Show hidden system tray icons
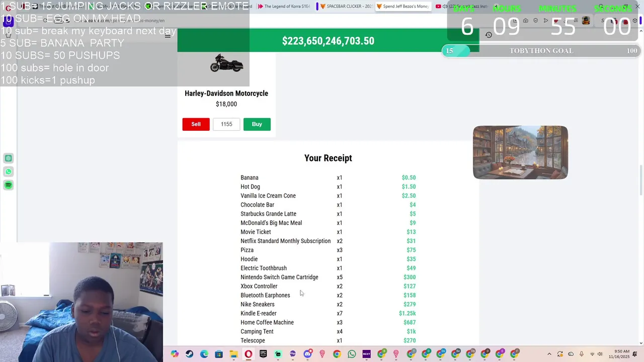 [550, 354]
